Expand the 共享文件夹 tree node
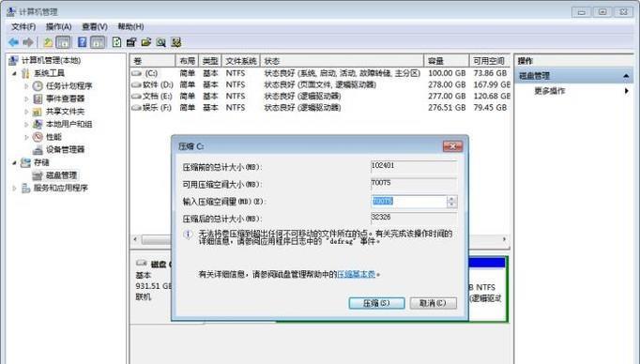The image size is (640, 364). (x=26, y=112)
